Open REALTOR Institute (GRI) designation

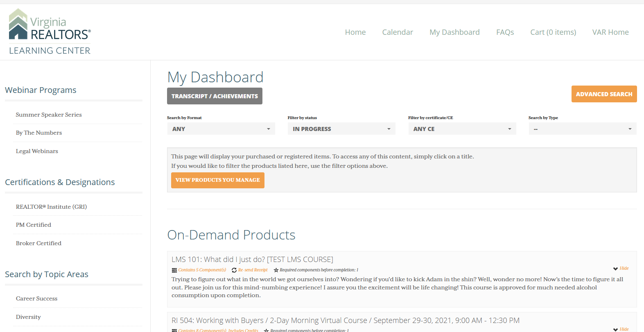pos(51,207)
